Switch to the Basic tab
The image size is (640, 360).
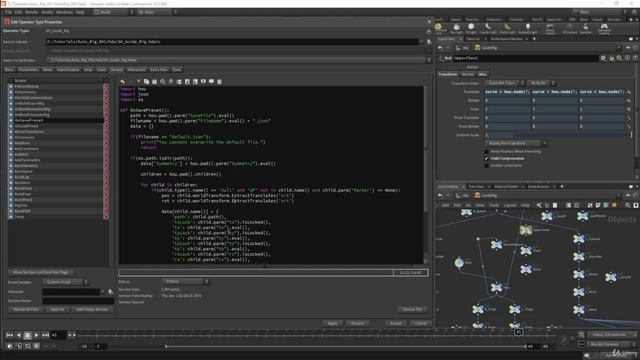tap(9, 69)
